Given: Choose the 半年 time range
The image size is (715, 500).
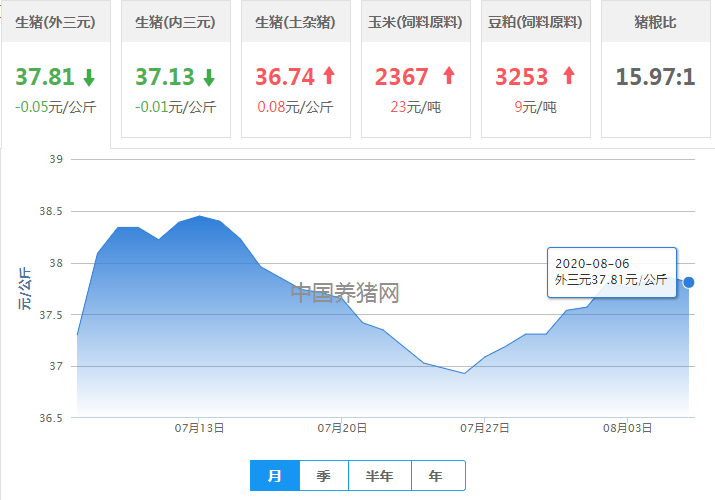Looking at the screenshot, I should (x=380, y=476).
